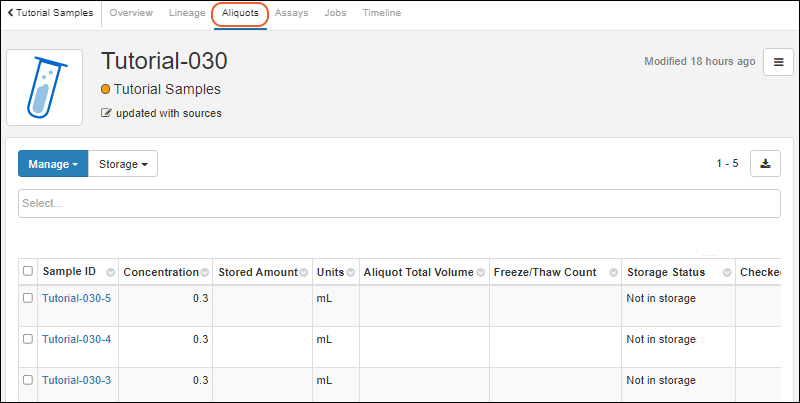Select the Tutorial-030-4 row checkbox
This screenshot has width=800, height=403.
28,339
